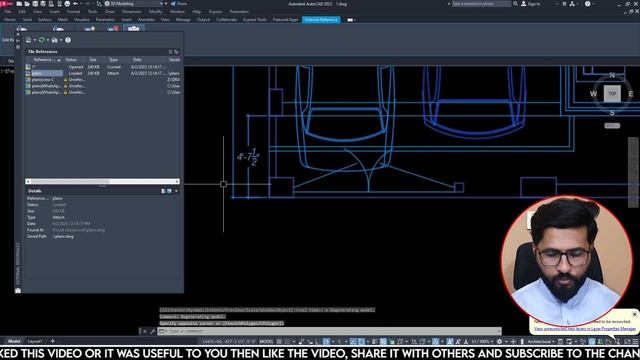Click the Share button in title bar
The height and width of the screenshot is (360, 640).
[178, 4]
